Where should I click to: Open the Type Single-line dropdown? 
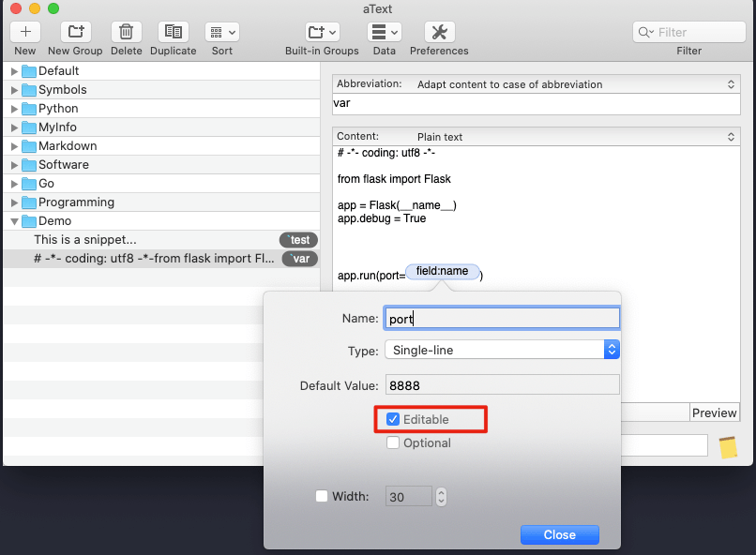502,350
